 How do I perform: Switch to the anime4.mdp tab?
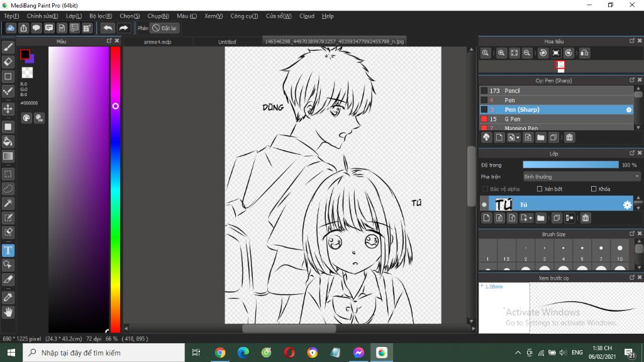click(x=158, y=41)
